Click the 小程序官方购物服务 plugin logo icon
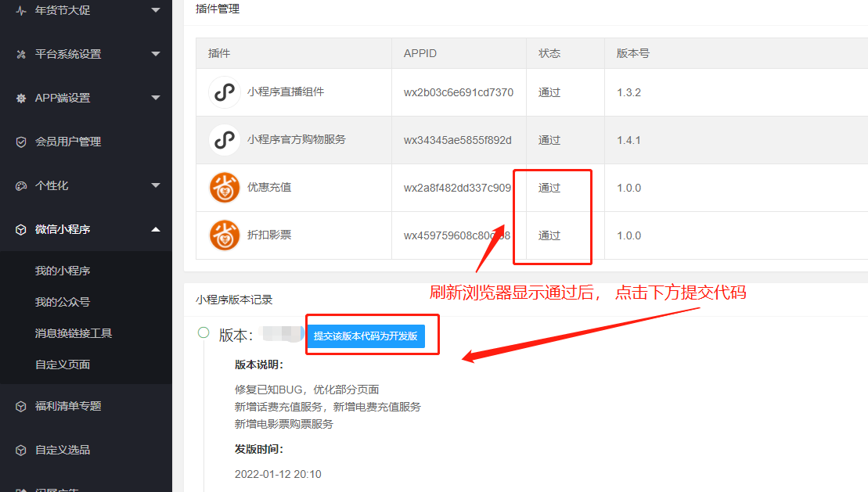This screenshot has height=492, width=868. pyautogui.click(x=224, y=139)
